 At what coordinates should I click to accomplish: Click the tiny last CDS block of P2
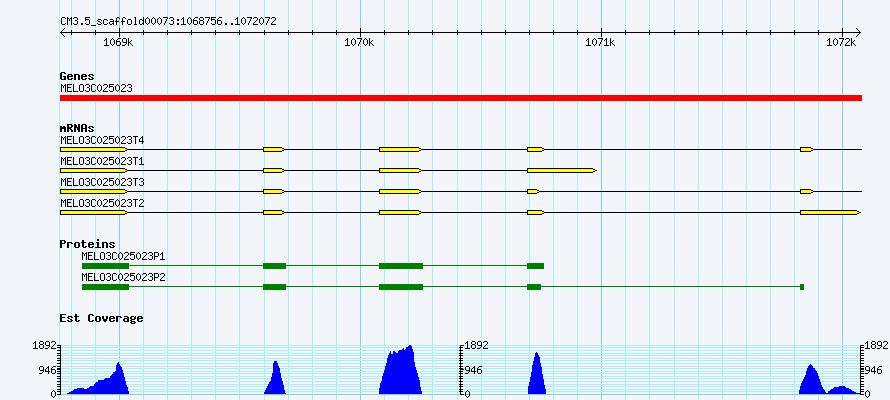point(802,287)
